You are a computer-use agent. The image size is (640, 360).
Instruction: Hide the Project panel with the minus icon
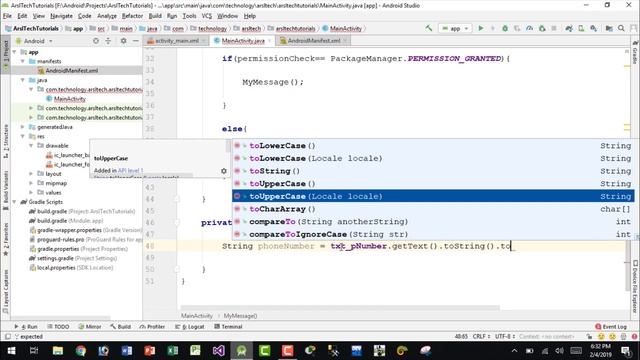pos(136,41)
